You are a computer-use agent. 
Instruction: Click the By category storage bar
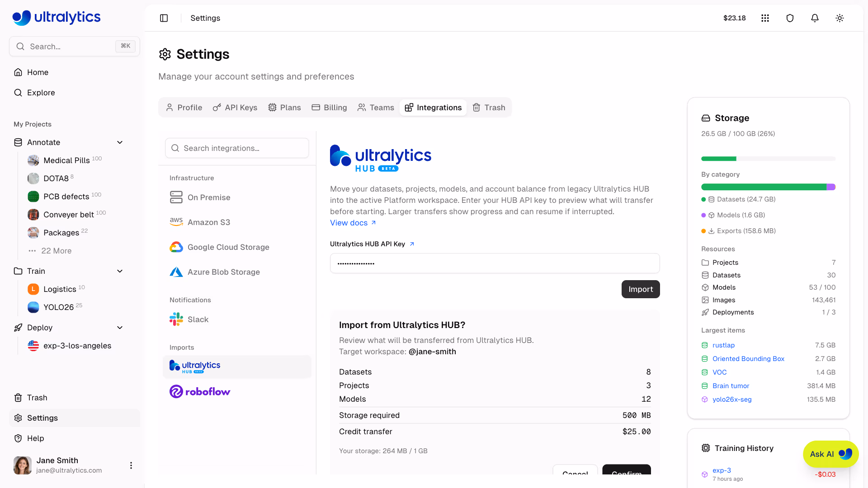pos(768,187)
